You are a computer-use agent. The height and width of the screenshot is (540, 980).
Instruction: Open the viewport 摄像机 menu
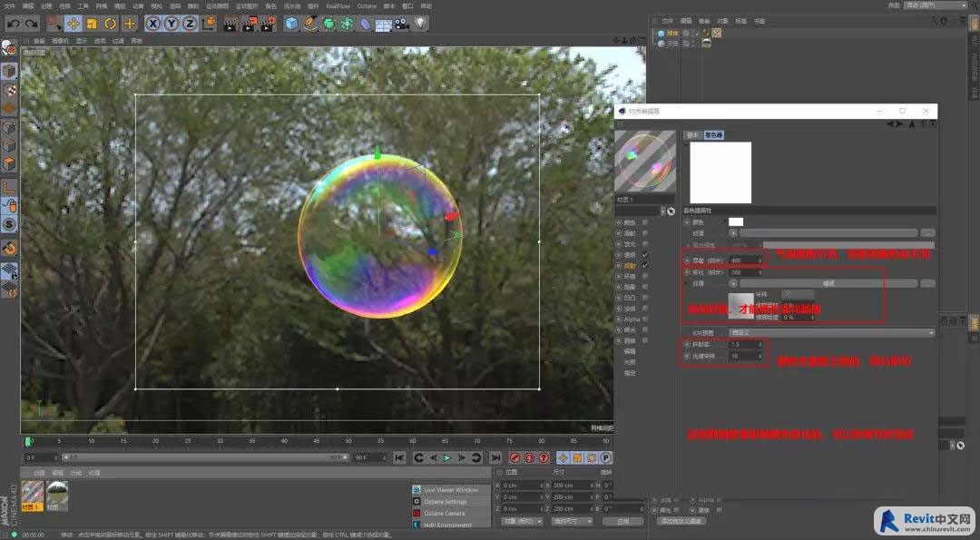coord(60,41)
